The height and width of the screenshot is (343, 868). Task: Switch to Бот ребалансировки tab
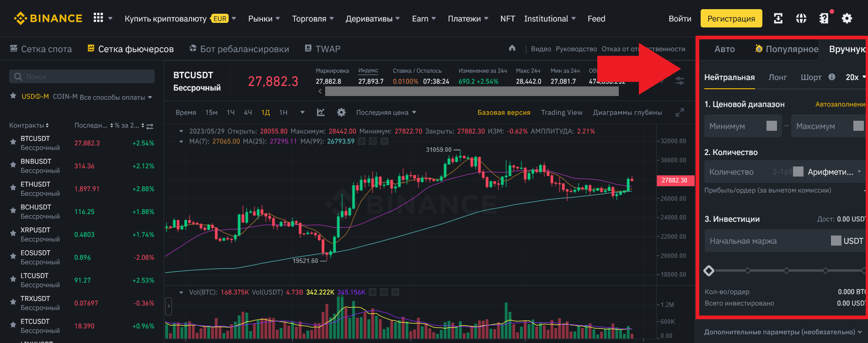pyautogui.click(x=239, y=49)
